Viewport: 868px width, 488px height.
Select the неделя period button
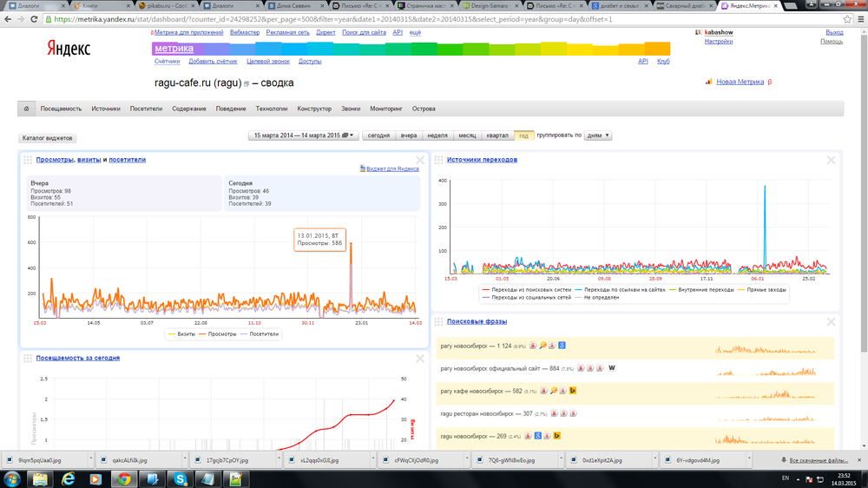point(437,135)
